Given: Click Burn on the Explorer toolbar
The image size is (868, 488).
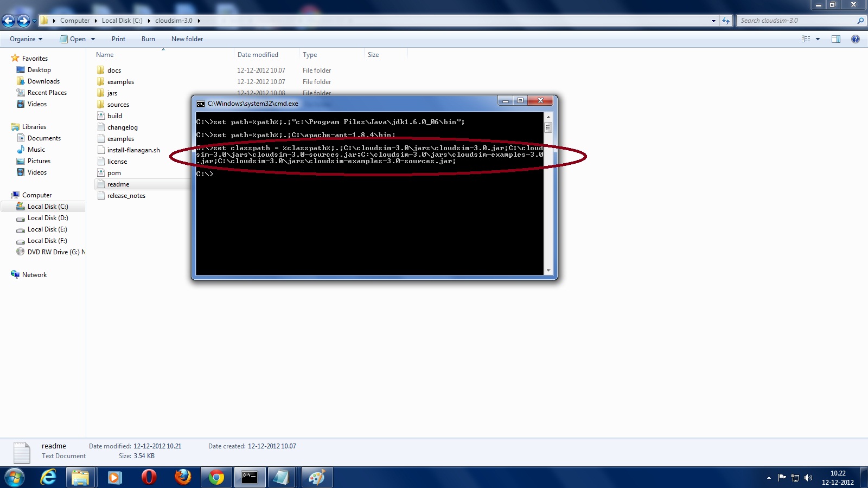Looking at the screenshot, I should click(x=148, y=38).
